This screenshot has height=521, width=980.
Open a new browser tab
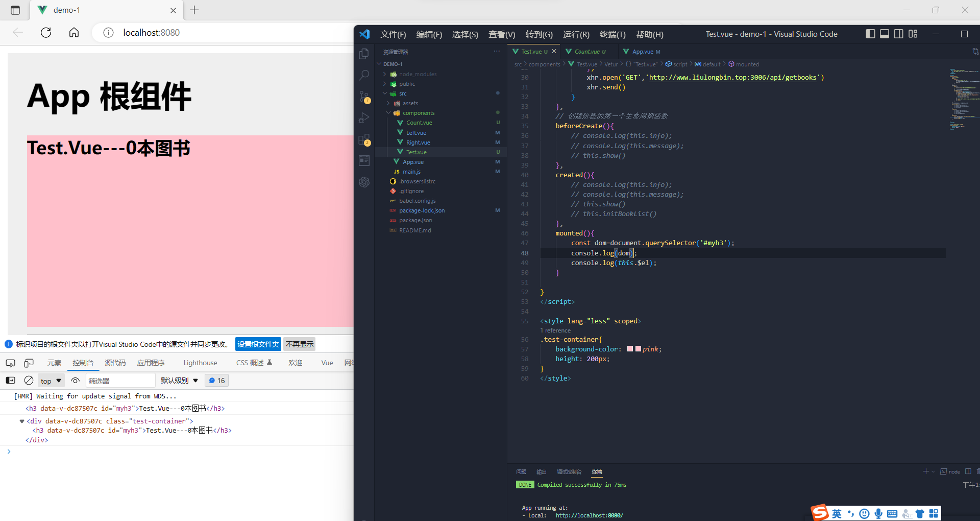194,10
